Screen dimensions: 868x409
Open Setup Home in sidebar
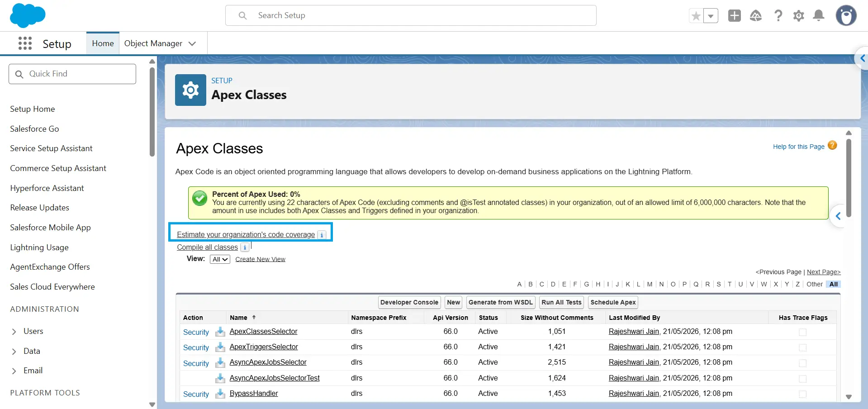tap(33, 109)
